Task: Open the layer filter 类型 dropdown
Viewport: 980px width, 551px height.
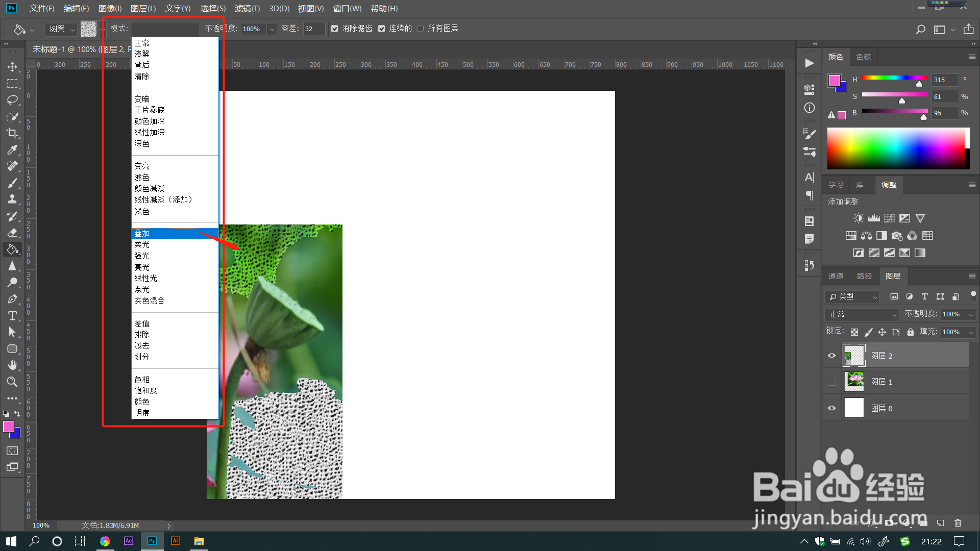Action: 852,296
